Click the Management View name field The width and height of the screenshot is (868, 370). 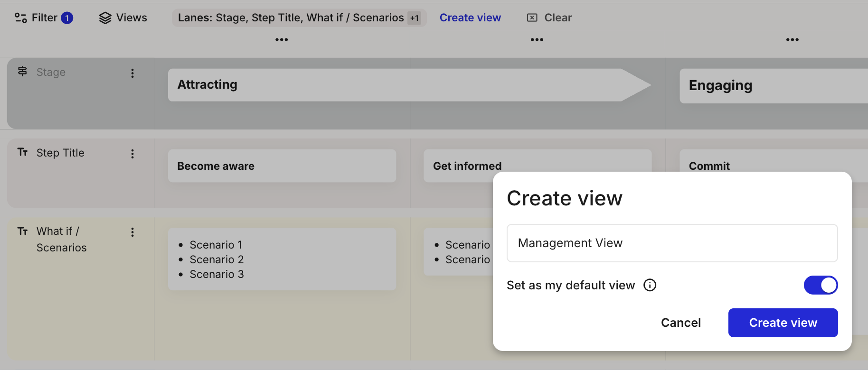672,243
